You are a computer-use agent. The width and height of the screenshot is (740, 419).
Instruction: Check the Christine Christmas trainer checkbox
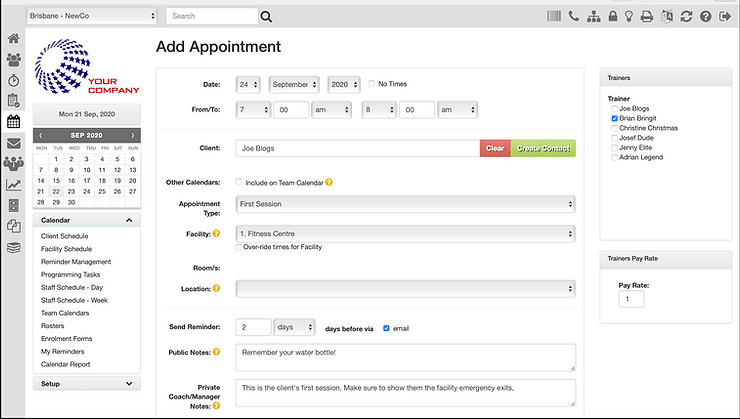(615, 128)
